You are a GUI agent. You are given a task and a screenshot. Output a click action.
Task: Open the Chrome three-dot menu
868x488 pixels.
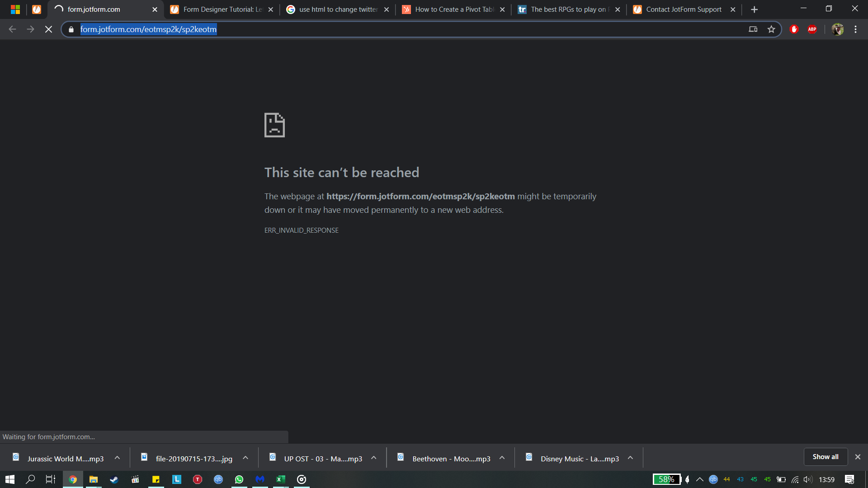coord(855,29)
